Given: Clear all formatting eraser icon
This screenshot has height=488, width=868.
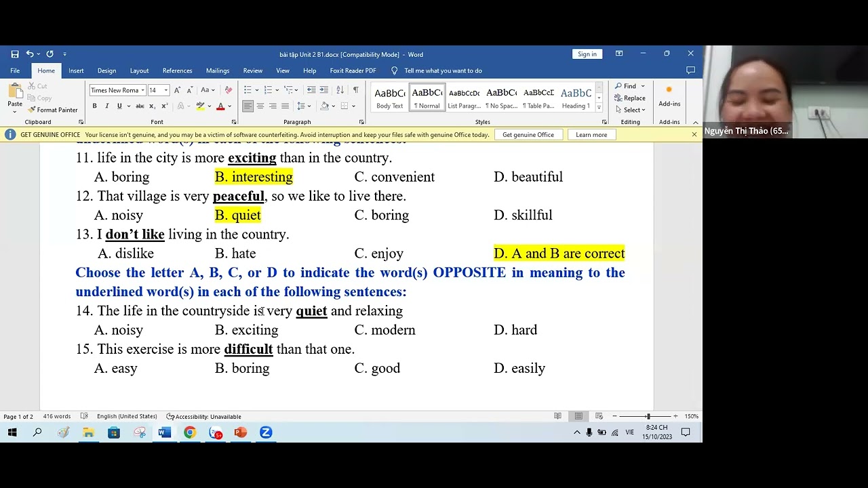Looking at the screenshot, I should tap(229, 90).
